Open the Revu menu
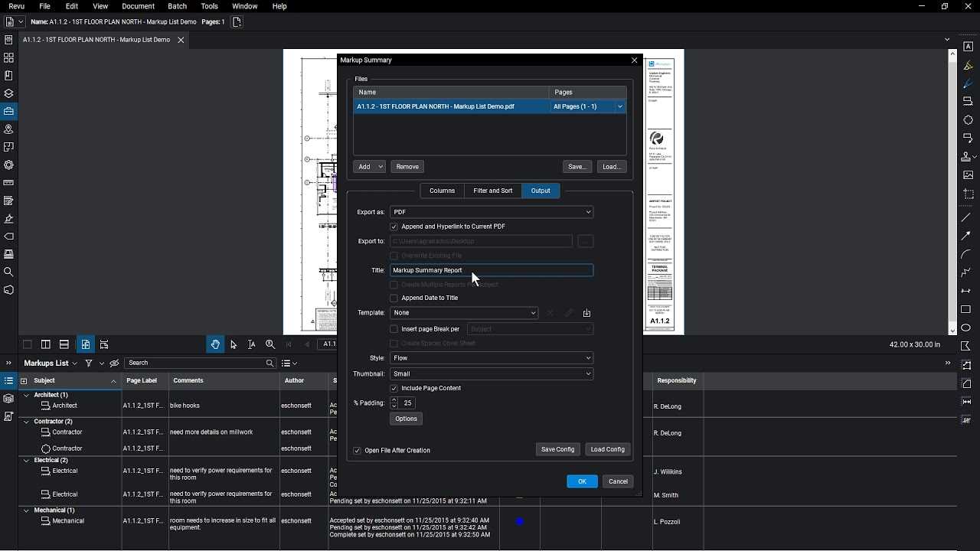Screen dimensions: 980x551 pos(16,6)
